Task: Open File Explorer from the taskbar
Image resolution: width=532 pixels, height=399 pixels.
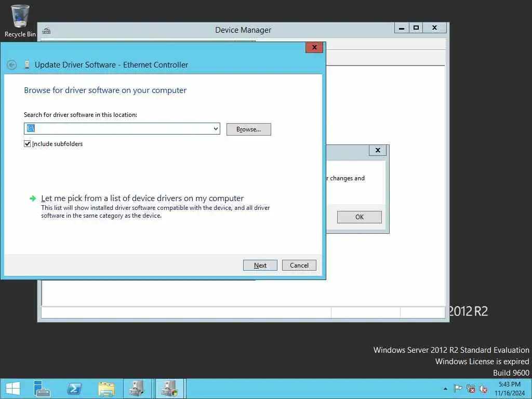Action: point(106,389)
